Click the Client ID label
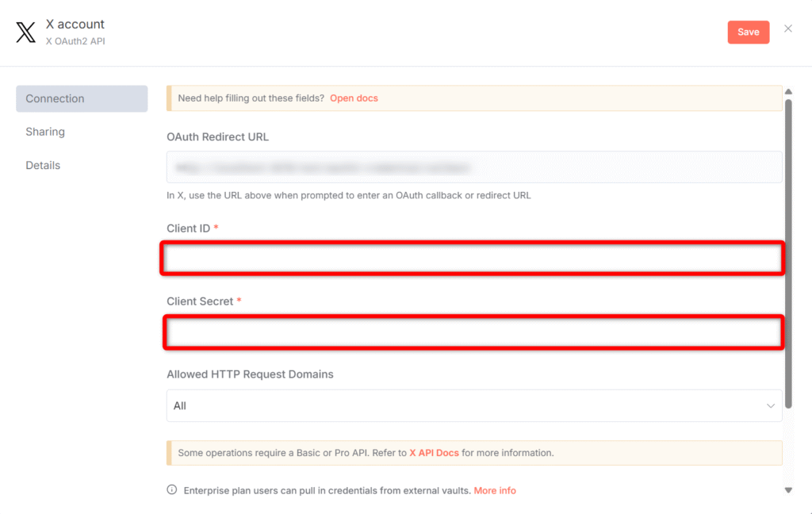 (x=189, y=228)
